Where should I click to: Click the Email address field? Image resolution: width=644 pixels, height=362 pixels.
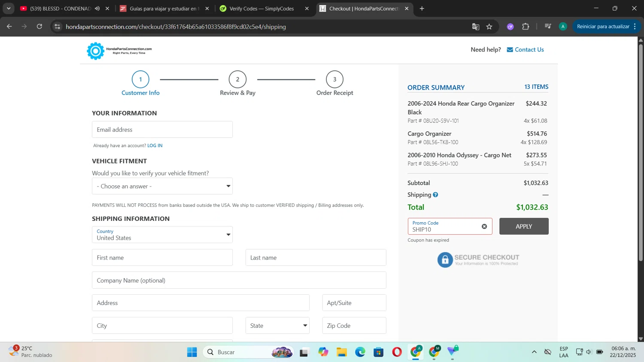(x=162, y=130)
